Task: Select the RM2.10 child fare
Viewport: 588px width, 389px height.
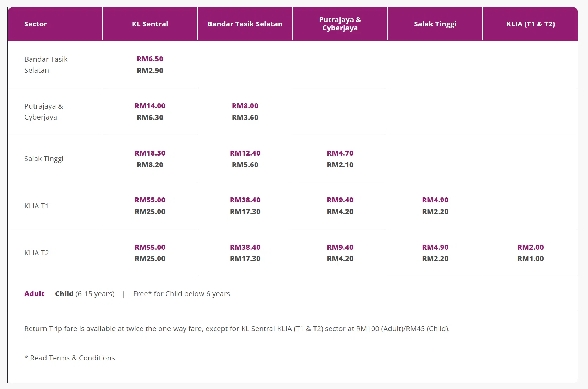Action: 340,165
